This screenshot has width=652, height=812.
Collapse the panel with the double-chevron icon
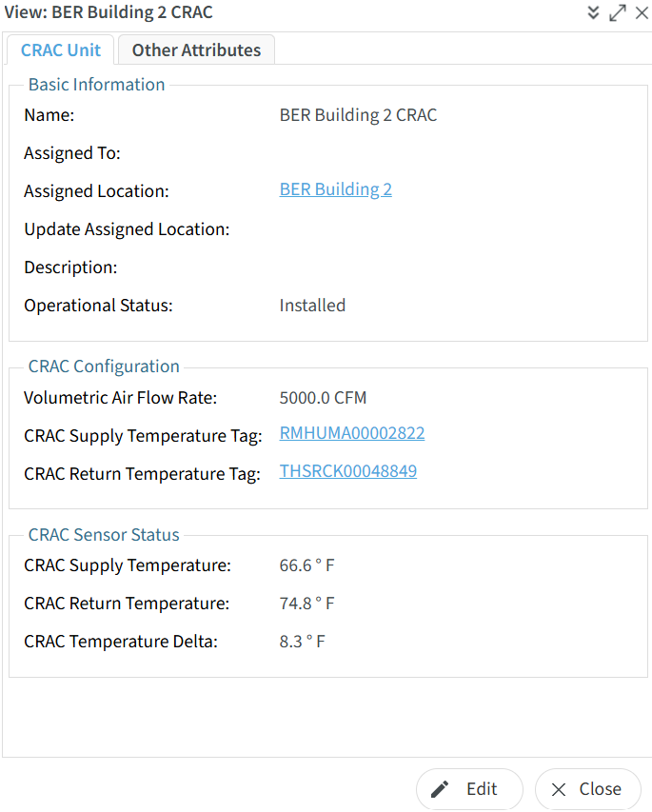click(x=593, y=12)
